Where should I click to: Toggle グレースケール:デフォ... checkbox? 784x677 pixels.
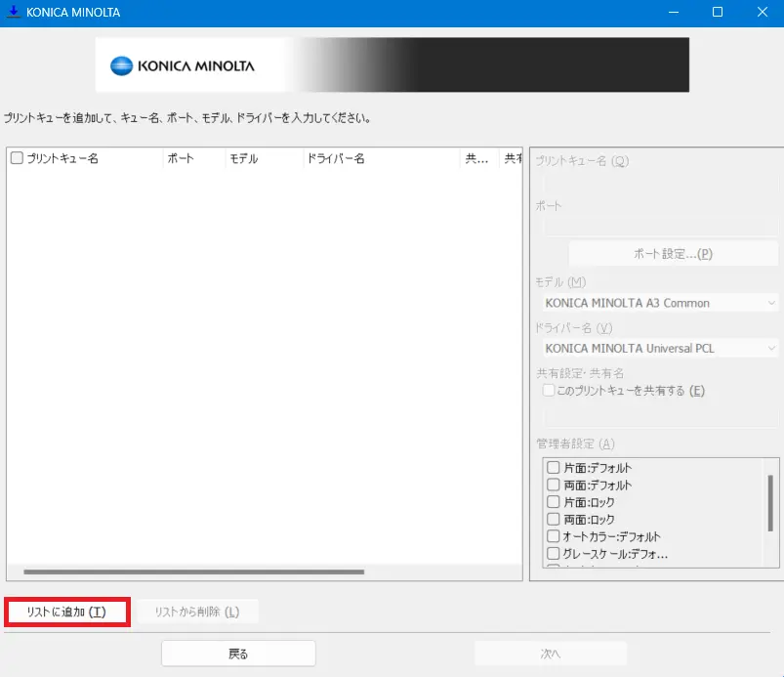pyautogui.click(x=554, y=554)
